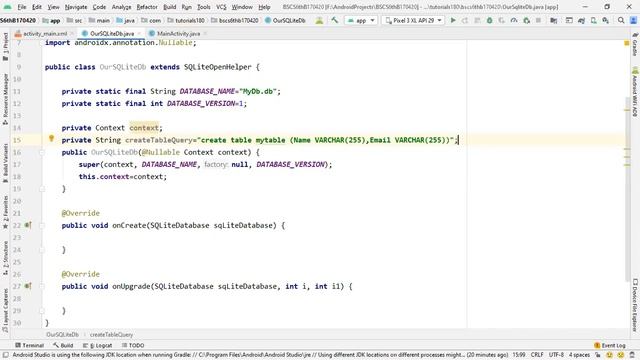Open the Structure side panel
This screenshot has width=640, height=360.
(x=5, y=258)
